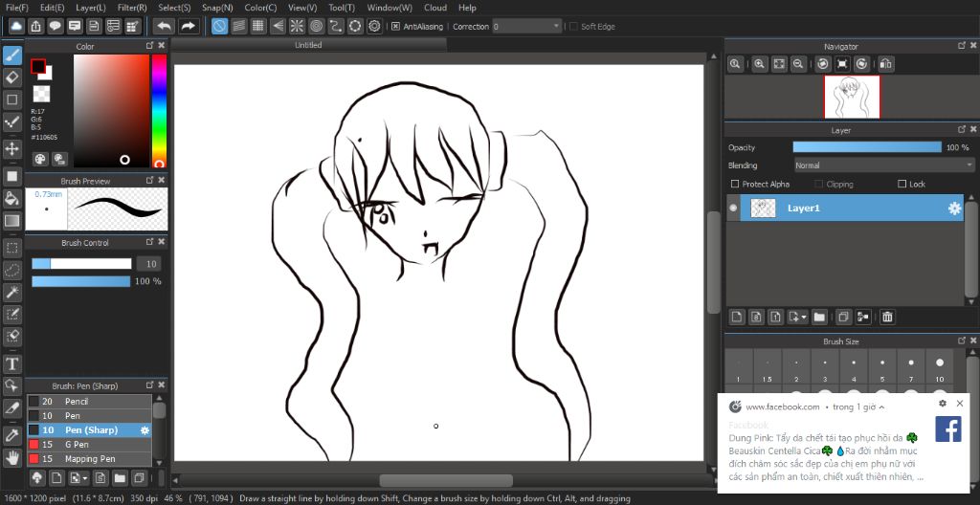Screen dimensions: 980x505
Task: Switch to the Untitled canvas tab
Action: [309, 45]
